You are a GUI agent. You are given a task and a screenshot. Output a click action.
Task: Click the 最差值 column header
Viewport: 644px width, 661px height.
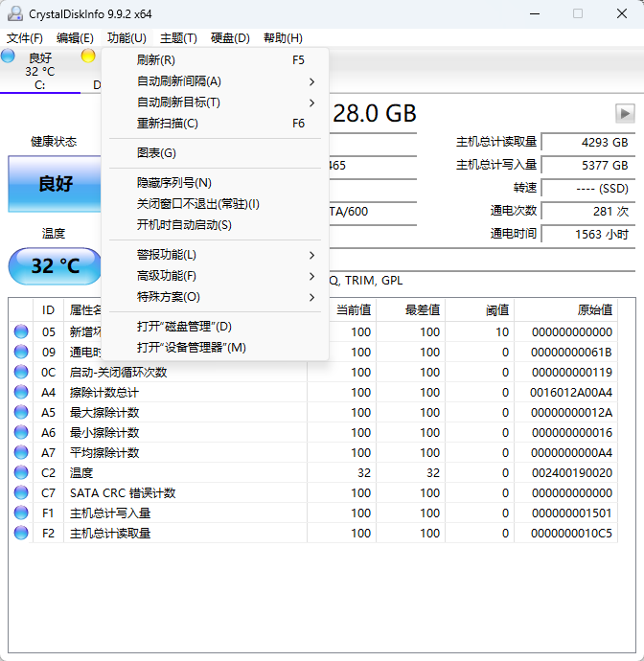click(411, 310)
